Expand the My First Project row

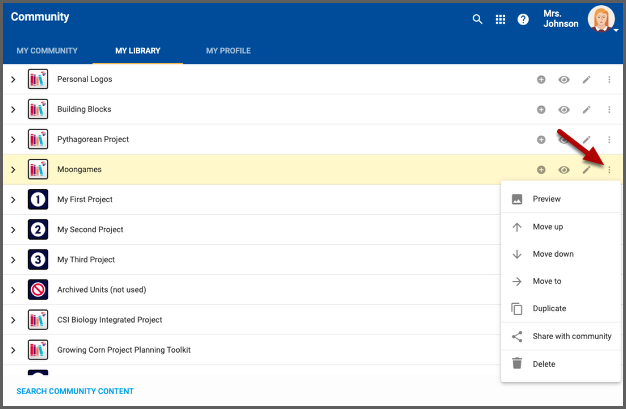(13, 200)
